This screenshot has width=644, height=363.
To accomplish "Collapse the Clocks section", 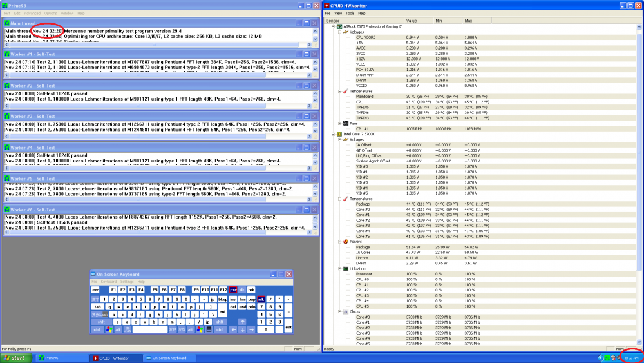I will 339,311.
